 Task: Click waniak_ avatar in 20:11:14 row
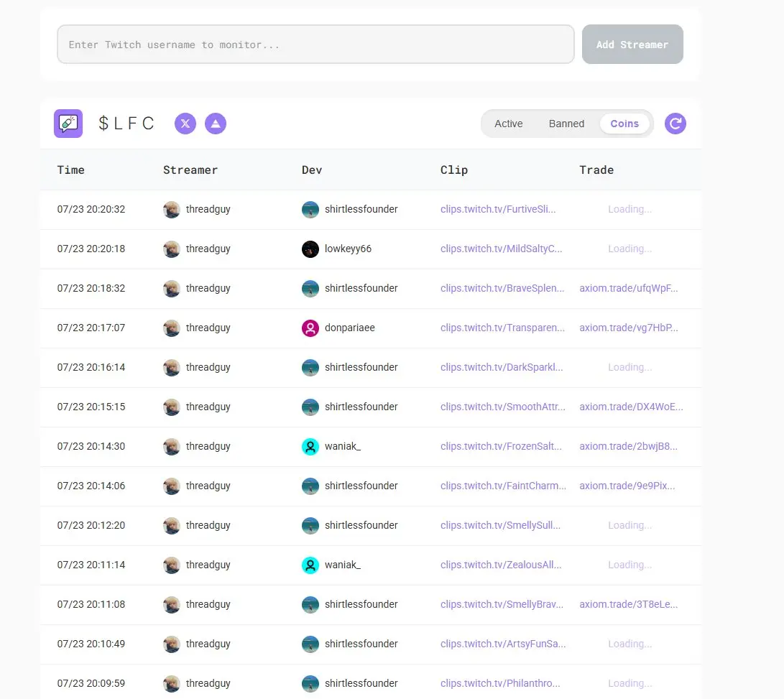click(x=310, y=565)
